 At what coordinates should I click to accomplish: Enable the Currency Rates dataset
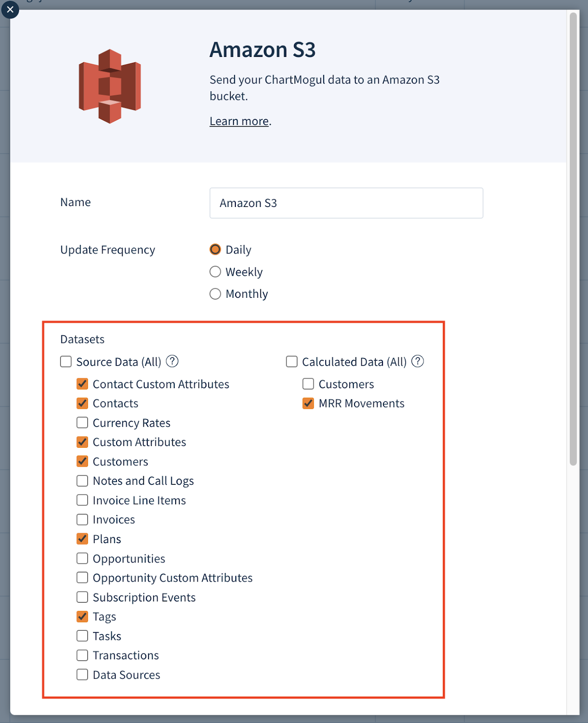tap(82, 423)
